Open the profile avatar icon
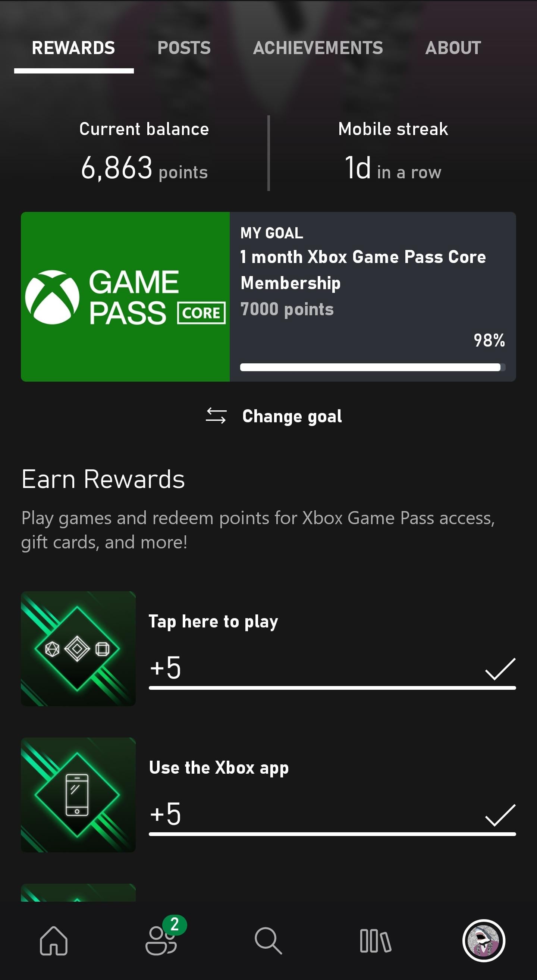The height and width of the screenshot is (980, 537). 483,940
